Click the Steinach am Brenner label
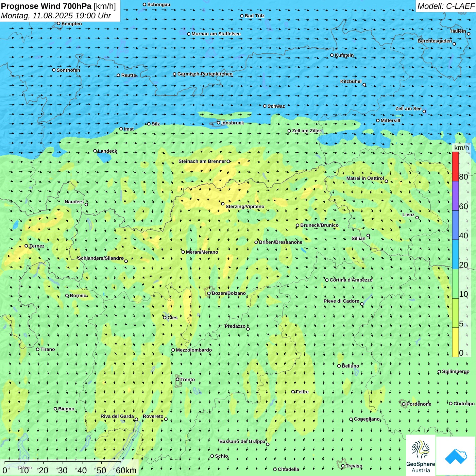Screen dimensions: 476x476 click(x=202, y=161)
